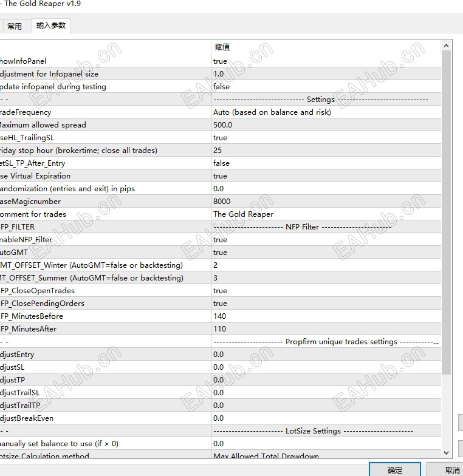Select Propfirm unique trades settings separator
Screen dimensions: 463x476
pyautogui.click(x=326, y=341)
